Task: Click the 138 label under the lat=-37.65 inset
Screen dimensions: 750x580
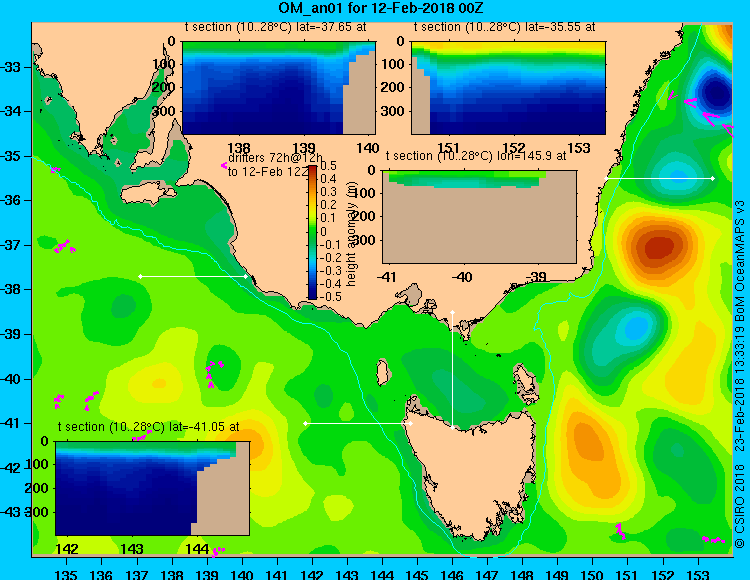Action: (x=239, y=148)
